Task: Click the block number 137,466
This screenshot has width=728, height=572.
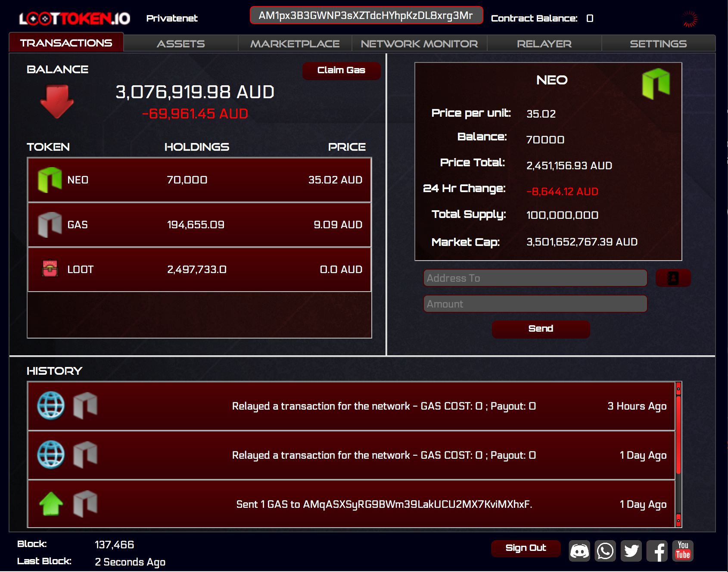Action: click(x=114, y=544)
